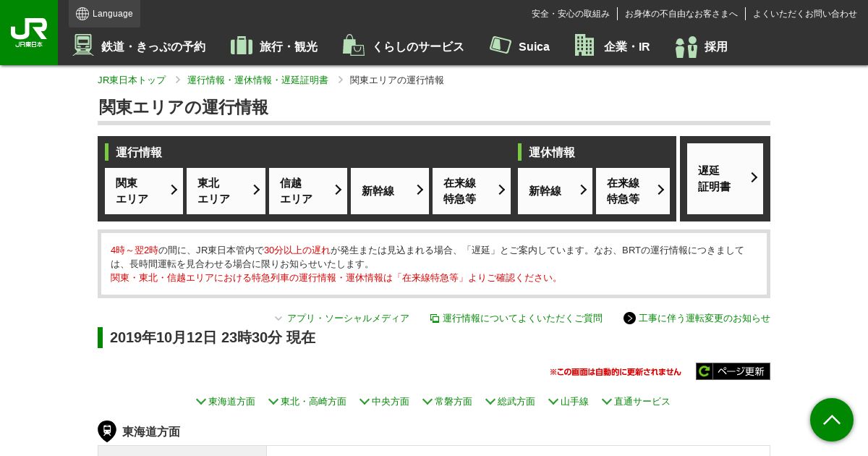The width and height of the screenshot is (868, 456).
Task: Click the building icon for 企業・IR
Action: point(584,45)
